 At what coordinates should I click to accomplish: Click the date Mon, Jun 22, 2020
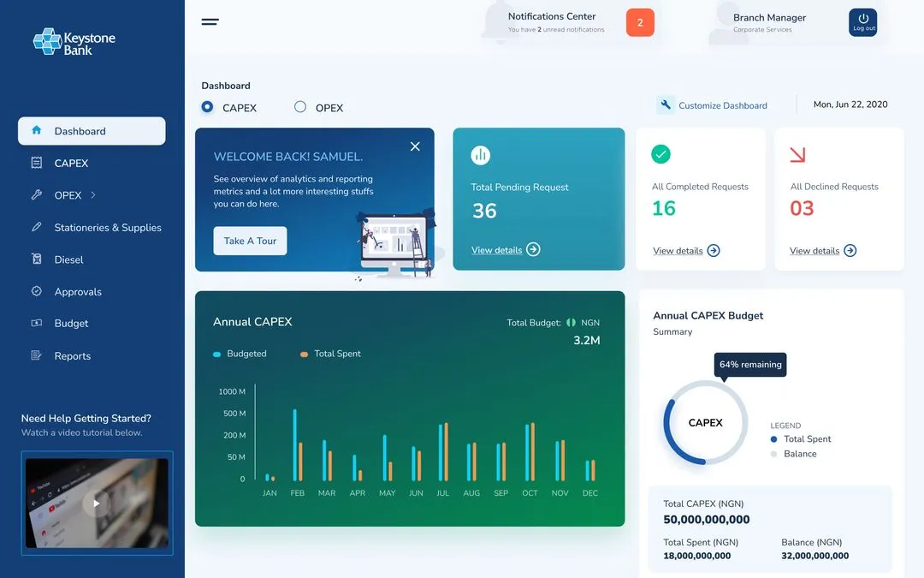[850, 104]
